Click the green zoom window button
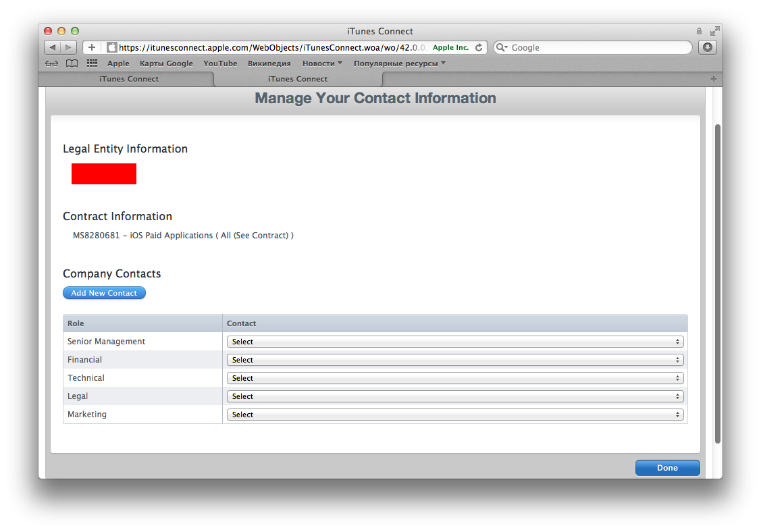This screenshot has width=761, height=532. pos(75,31)
